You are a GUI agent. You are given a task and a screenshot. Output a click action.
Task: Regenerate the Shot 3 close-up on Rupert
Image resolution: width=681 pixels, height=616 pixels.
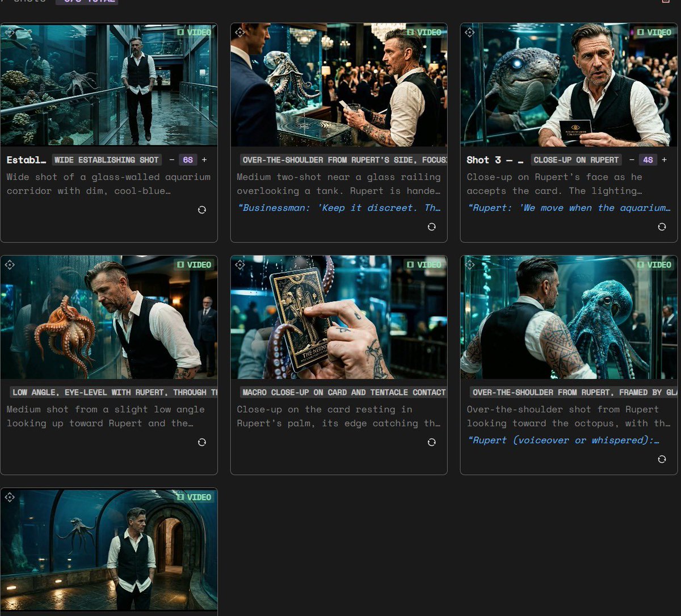[662, 227]
